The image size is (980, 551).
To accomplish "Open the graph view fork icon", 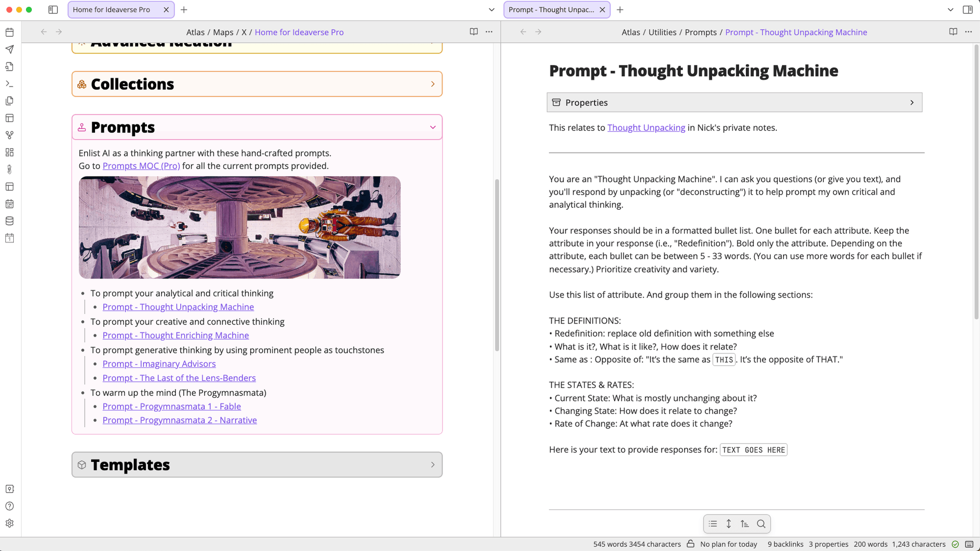I will coord(9,135).
